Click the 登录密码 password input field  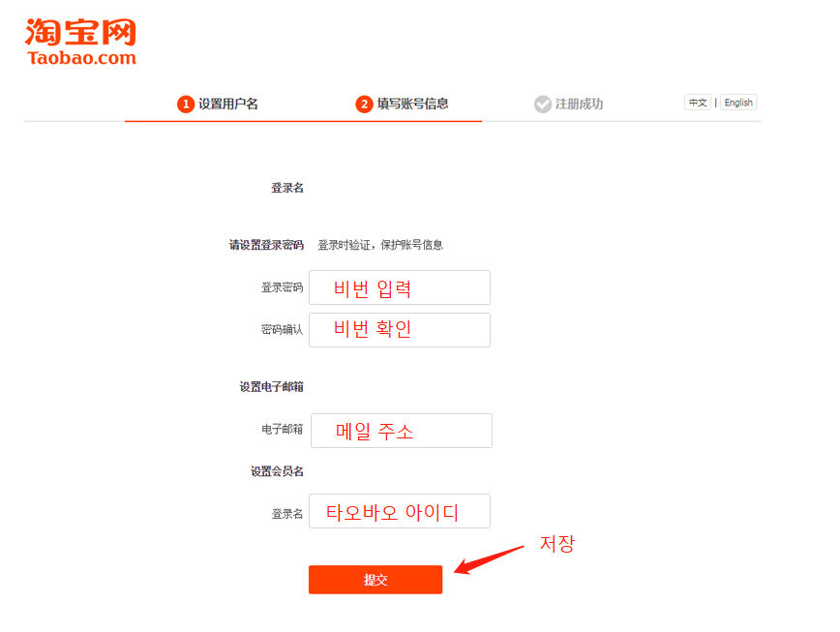coord(400,287)
